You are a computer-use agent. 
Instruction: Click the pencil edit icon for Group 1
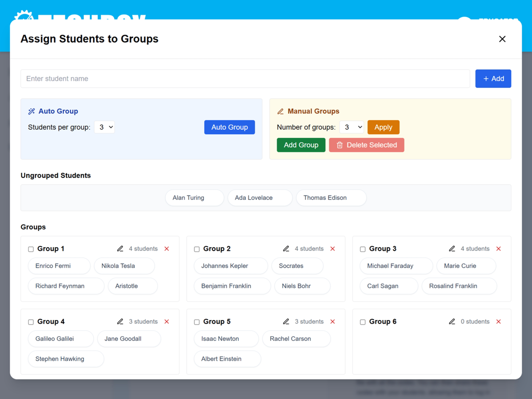point(120,249)
